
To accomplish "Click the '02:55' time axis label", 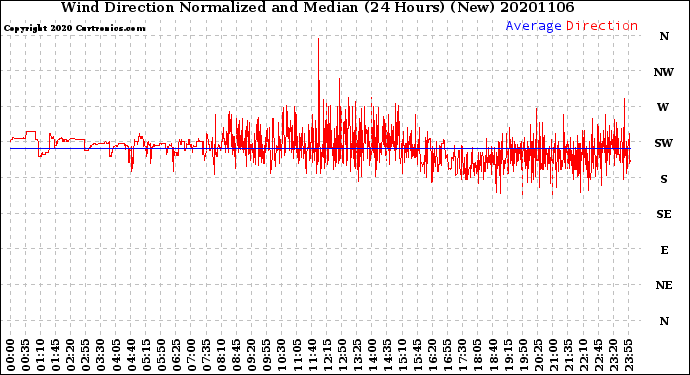I will (x=86, y=355).
